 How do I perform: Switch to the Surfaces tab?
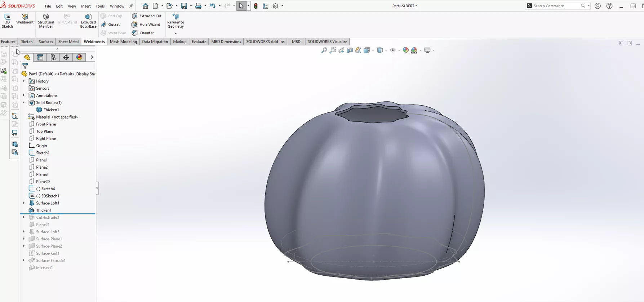point(46,42)
